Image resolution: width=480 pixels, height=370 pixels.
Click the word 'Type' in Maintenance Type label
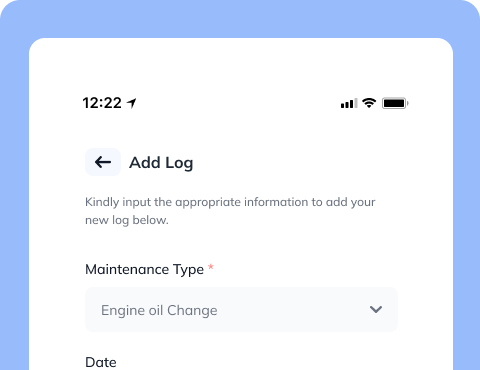pyautogui.click(x=188, y=270)
